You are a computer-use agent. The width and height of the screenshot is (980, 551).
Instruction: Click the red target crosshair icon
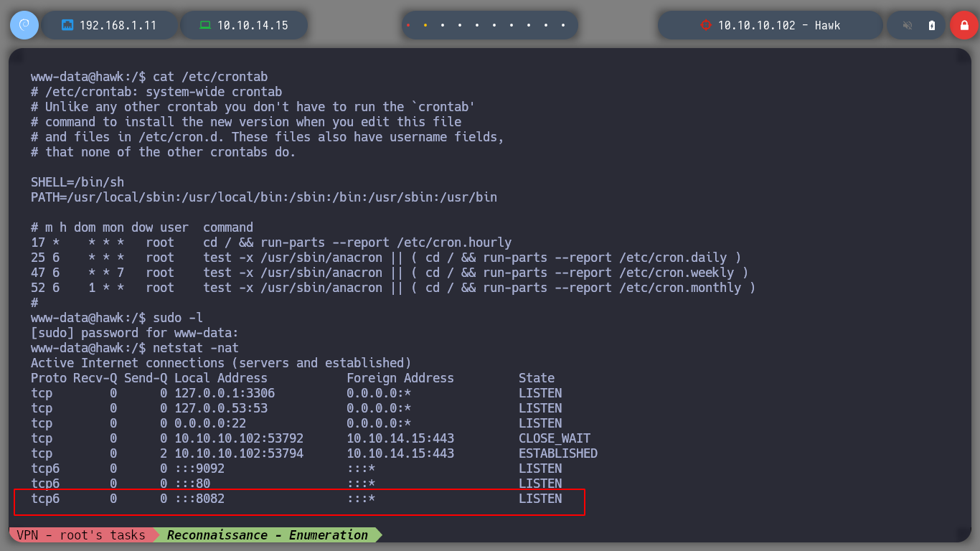pyautogui.click(x=705, y=25)
